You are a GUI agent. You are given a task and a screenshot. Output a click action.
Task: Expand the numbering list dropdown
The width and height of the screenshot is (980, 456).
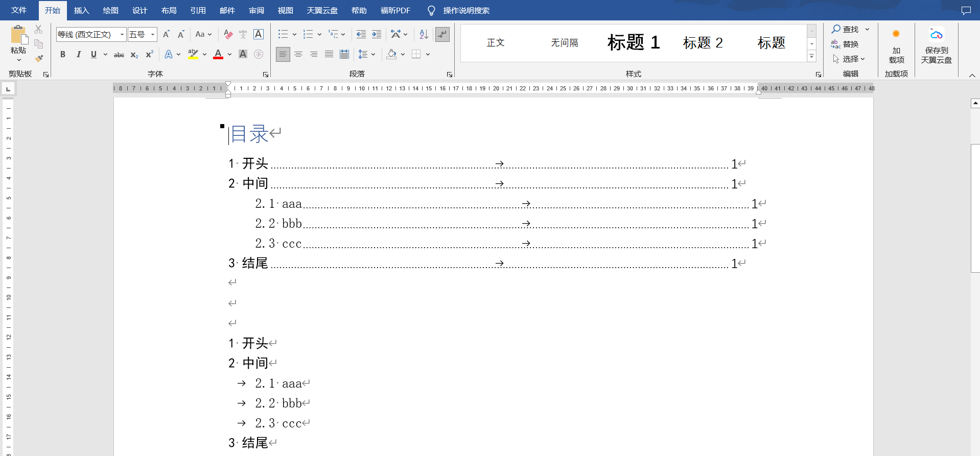319,34
